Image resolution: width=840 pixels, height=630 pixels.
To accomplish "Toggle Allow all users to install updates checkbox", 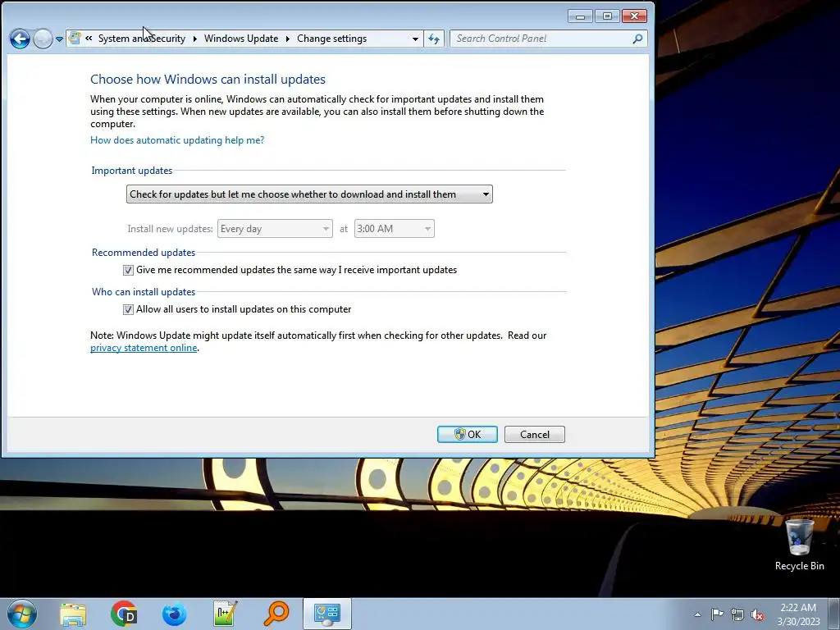I will point(128,309).
